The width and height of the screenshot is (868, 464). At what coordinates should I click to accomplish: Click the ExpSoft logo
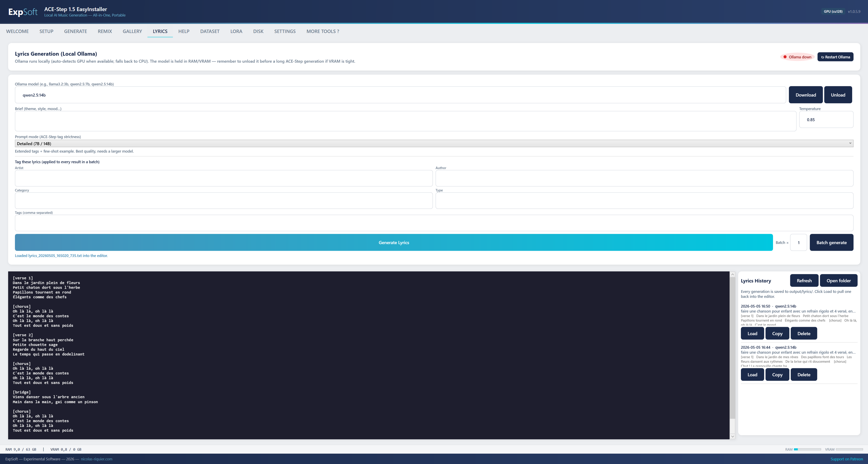[23, 12]
